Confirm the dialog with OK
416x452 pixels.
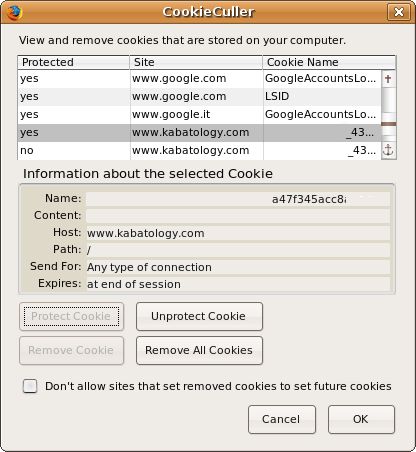[x=361, y=419]
